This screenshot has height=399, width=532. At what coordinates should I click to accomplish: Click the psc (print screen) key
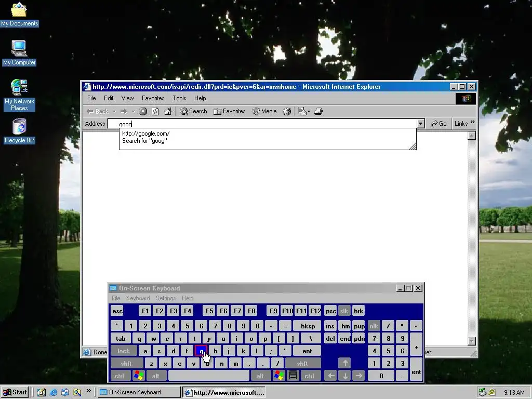click(330, 311)
